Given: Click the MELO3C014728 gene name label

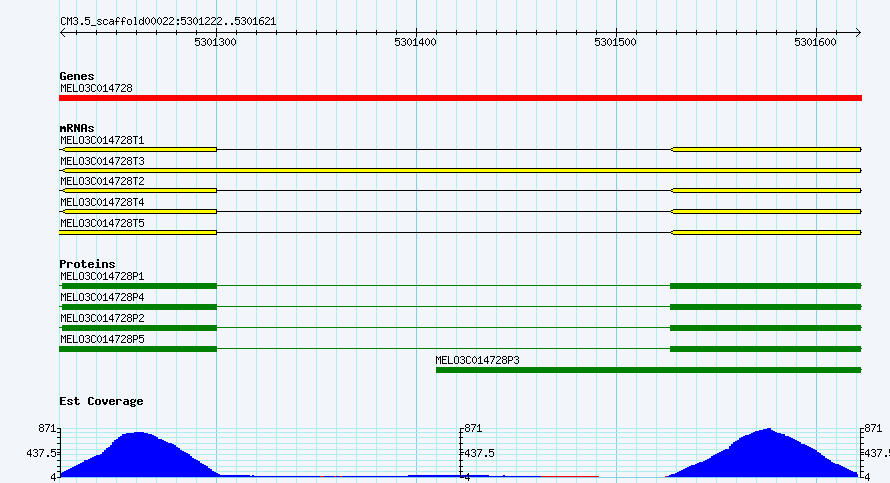Looking at the screenshot, I should 96,89.
